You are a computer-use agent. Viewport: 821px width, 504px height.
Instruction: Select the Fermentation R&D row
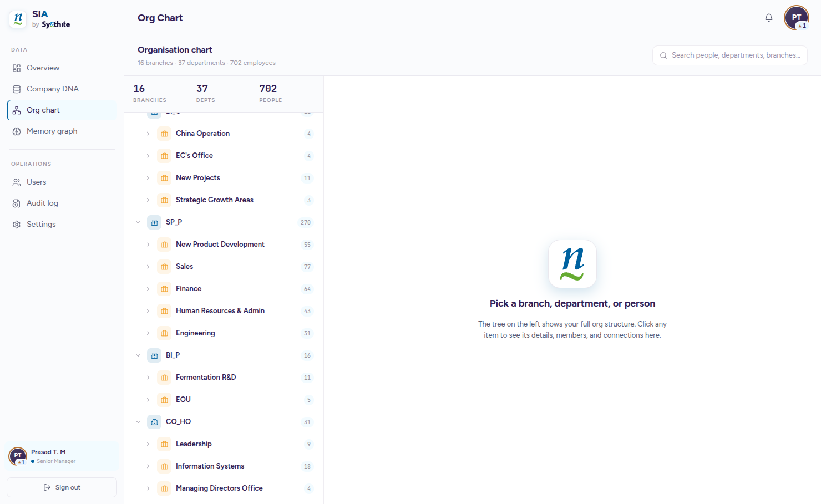[224, 378]
